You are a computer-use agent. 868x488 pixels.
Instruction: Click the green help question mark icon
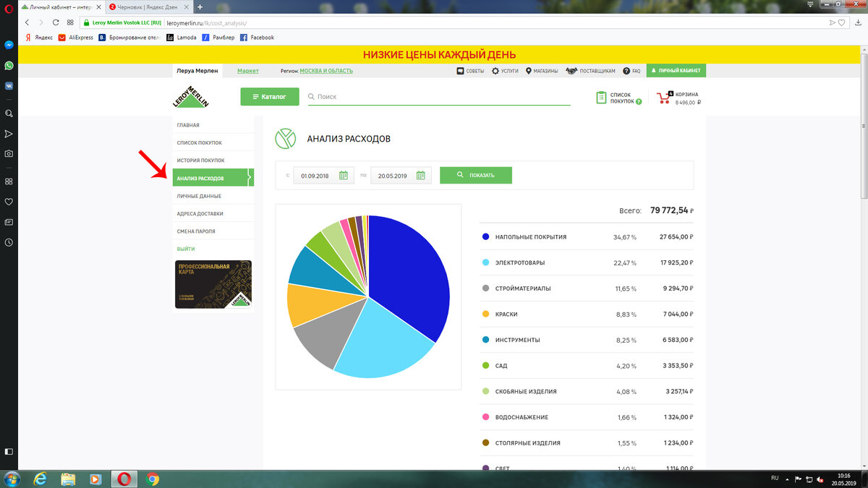pyautogui.click(x=639, y=102)
